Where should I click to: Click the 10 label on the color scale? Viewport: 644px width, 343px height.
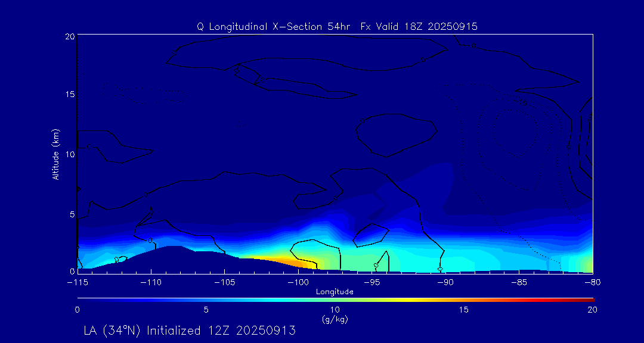[335, 310]
